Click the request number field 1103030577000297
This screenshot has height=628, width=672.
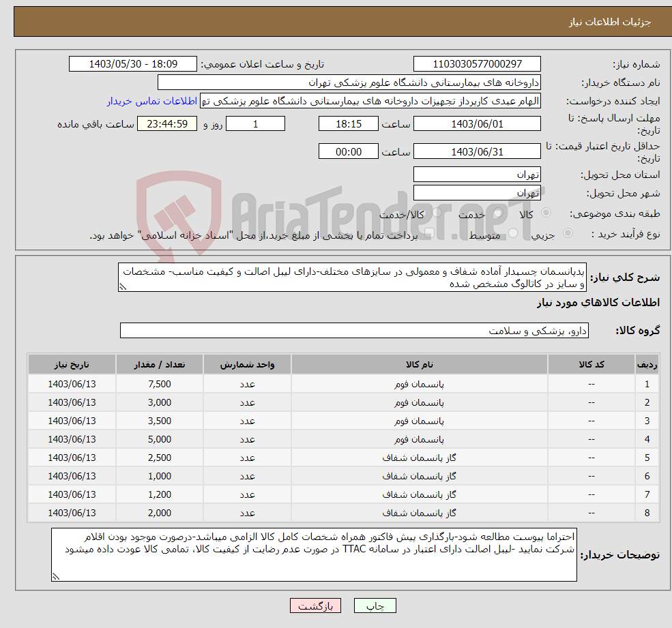coord(477,64)
